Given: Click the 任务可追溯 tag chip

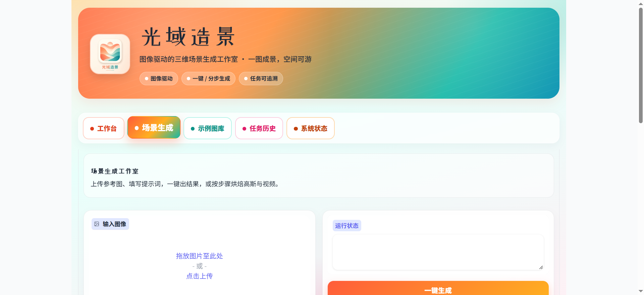Looking at the screenshot, I should pos(261,79).
